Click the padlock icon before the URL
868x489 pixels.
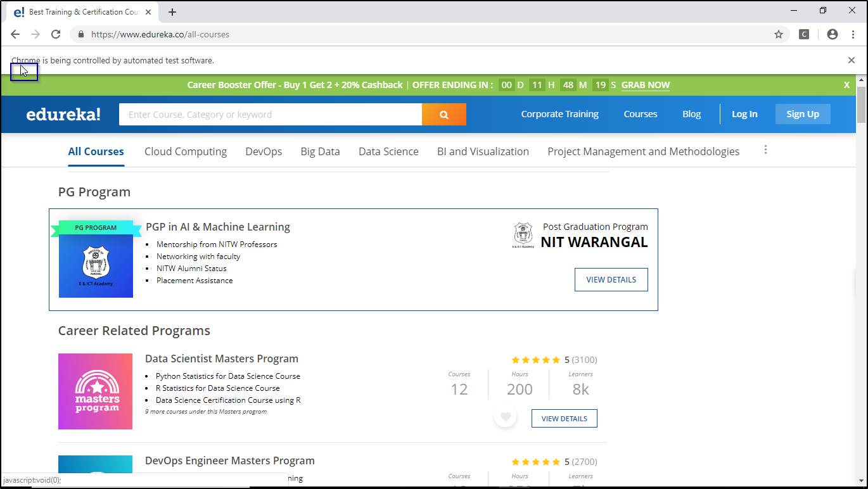coord(80,34)
